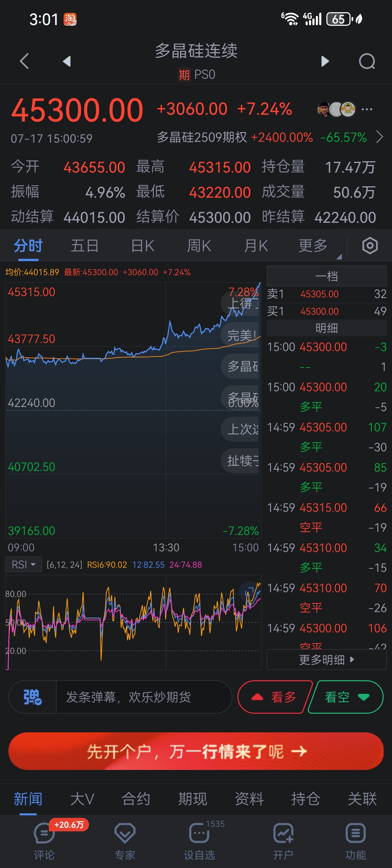Open chart settings hexagon icon
Viewport: 392px width, 868px height.
click(370, 246)
